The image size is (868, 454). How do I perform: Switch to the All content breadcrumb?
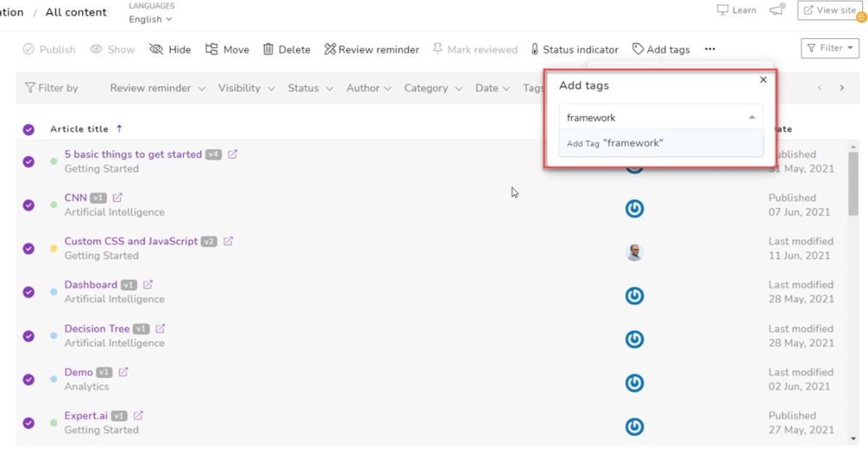coord(75,12)
